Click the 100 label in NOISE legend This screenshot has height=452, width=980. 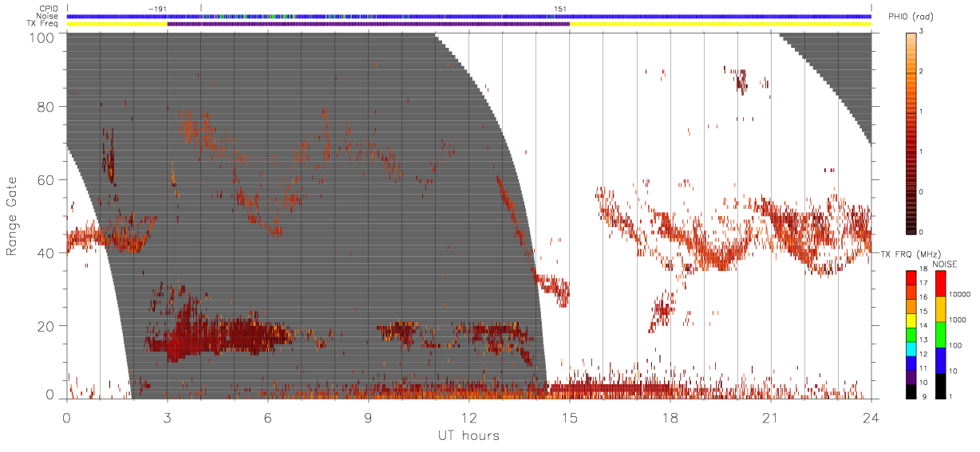coord(956,345)
